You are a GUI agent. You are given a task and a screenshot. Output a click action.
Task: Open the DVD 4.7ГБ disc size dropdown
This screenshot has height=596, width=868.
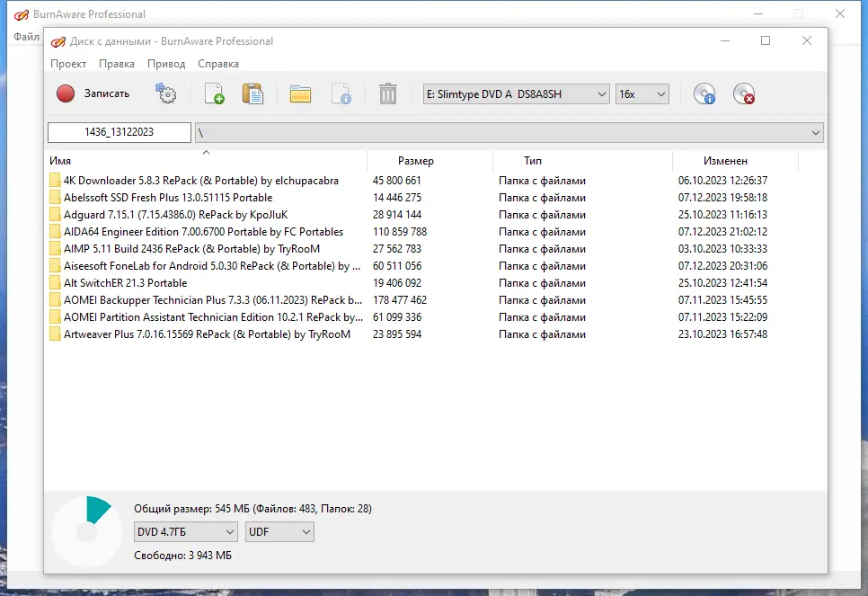pyautogui.click(x=185, y=532)
